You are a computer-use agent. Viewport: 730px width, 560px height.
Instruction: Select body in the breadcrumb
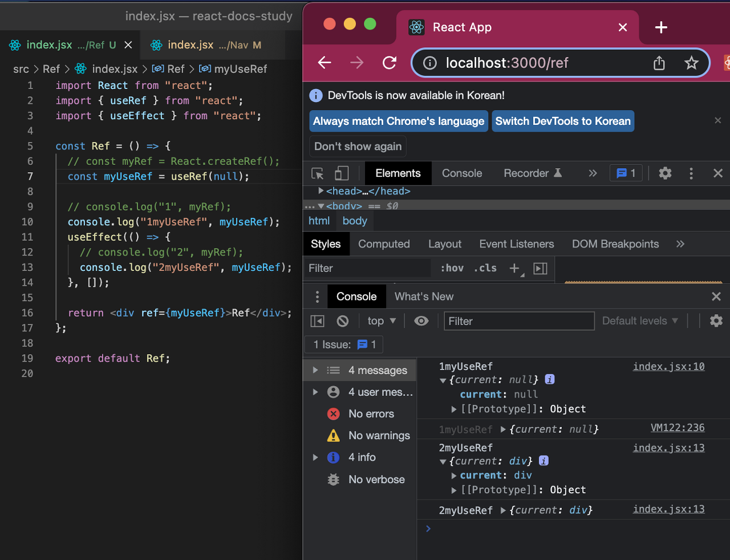(x=355, y=221)
